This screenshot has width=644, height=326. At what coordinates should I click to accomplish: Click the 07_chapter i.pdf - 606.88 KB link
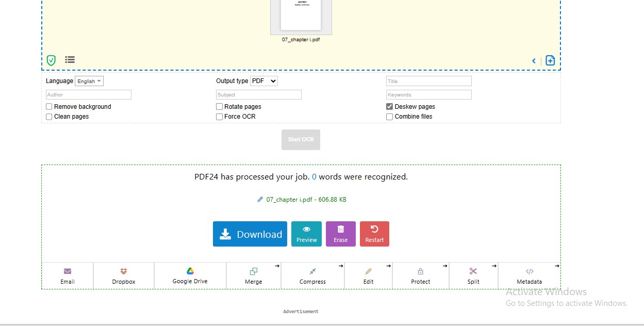[306, 199]
